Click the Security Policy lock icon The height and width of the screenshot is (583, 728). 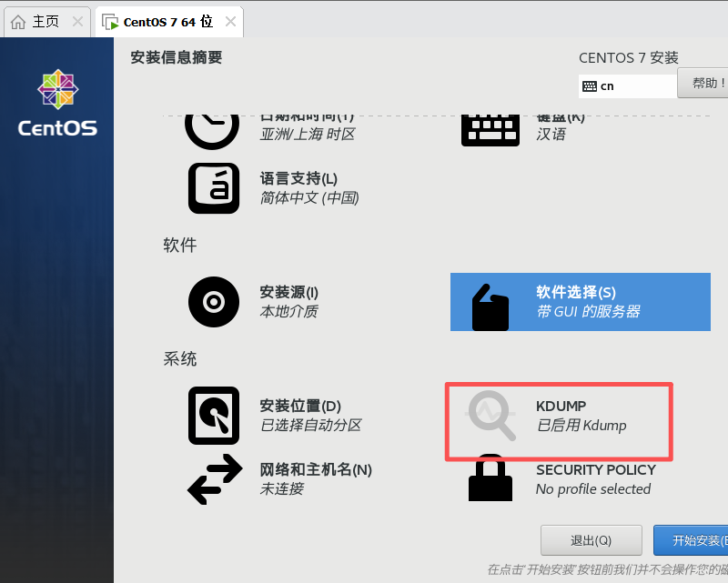(490, 478)
